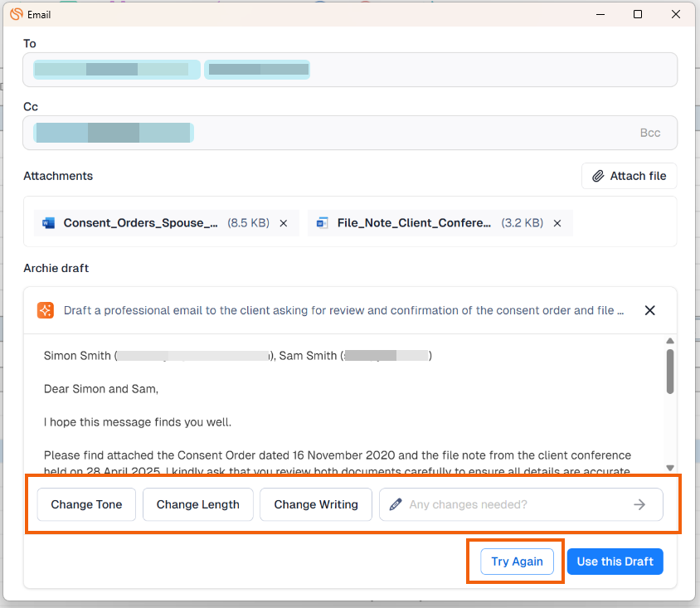This screenshot has width=700, height=608.
Task: Show the Bcc field
Action: pyautogui.click(x=649, y=133)
